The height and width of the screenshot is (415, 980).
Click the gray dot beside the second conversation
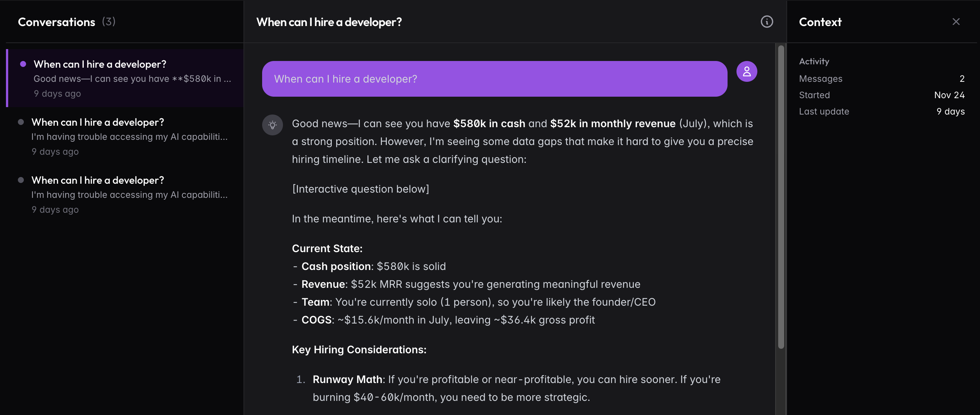click(21, 122)
